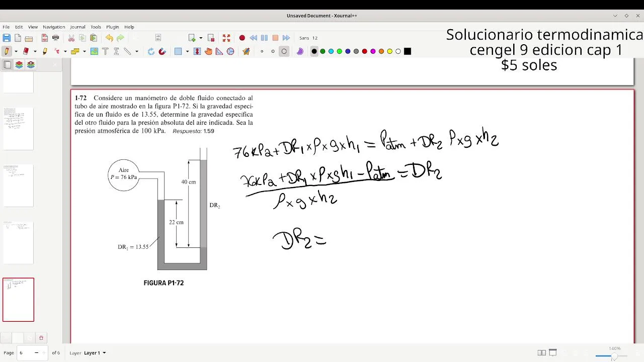The height and width of the screenshot is (362, 644).
Task: Save the document with the floppy disk icon
Action: click(x=7, y=38)
